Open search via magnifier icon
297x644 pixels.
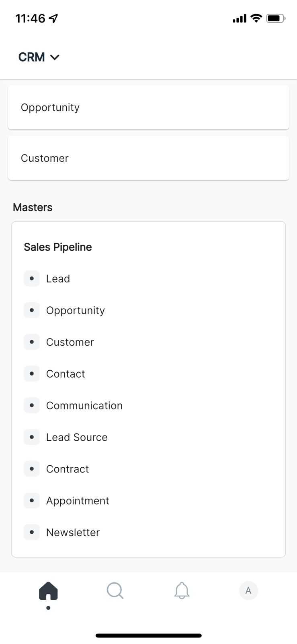[x=115, y=591]
